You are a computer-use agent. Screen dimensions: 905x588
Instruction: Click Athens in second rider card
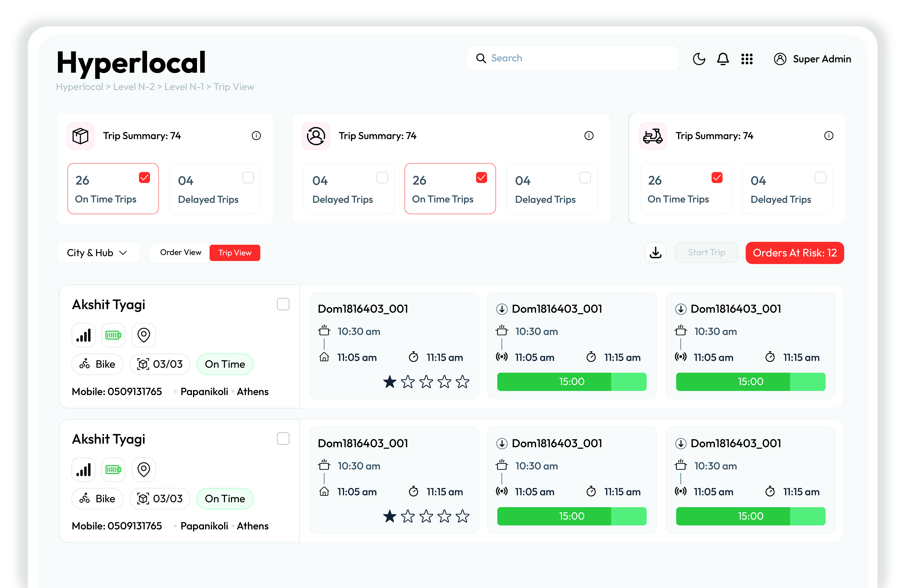tap(253, 526)
